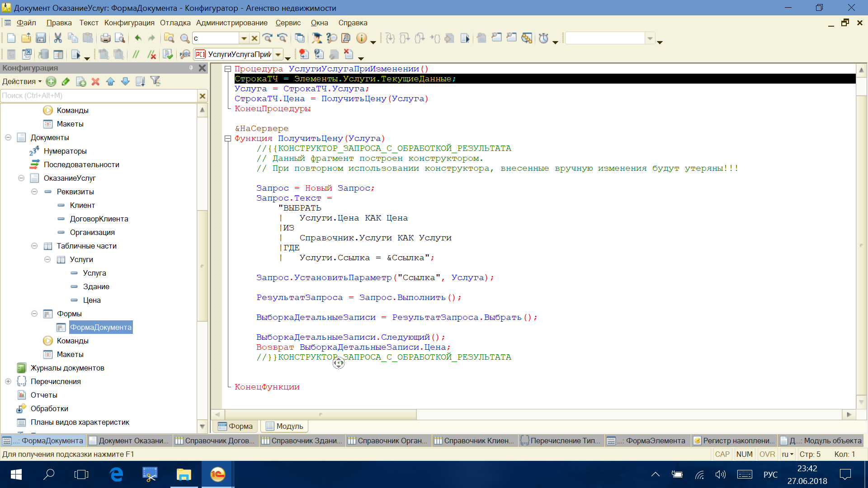Toggle breakpoint red dot icon
Image resolution: width=868 pixels, height=488 pixels.
(304, 55)
